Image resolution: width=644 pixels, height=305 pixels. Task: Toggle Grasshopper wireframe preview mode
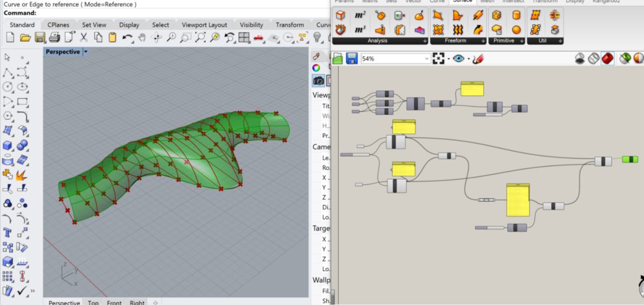click(x=594, y=58)
